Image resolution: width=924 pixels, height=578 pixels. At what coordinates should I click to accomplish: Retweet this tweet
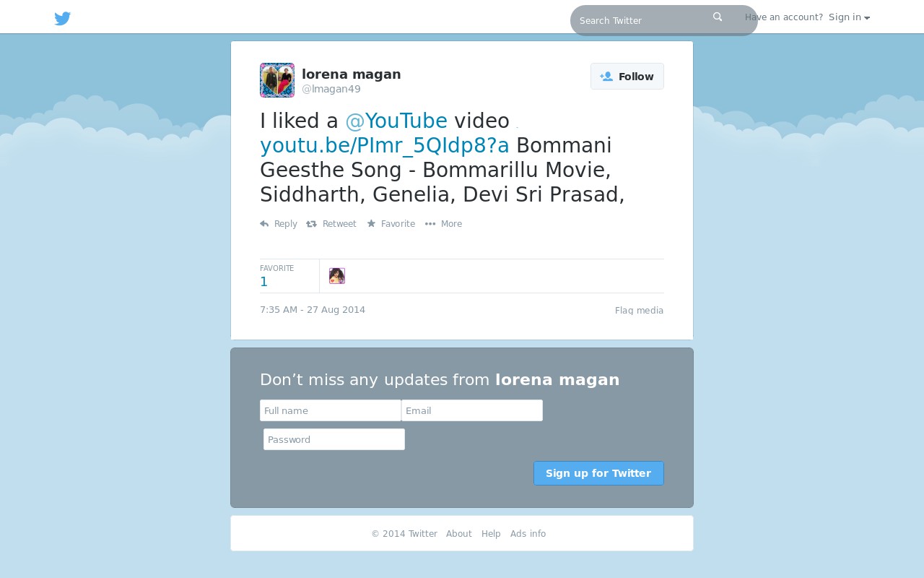[x=331, y=224]
